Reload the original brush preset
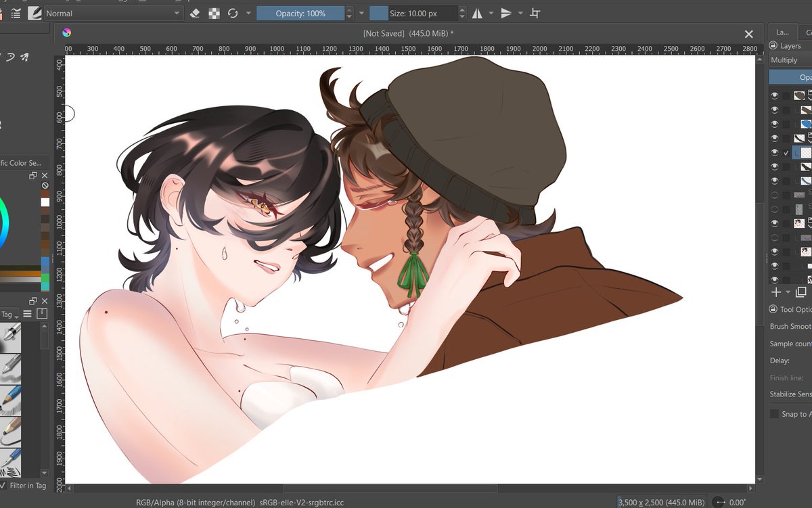 point(233,13)
